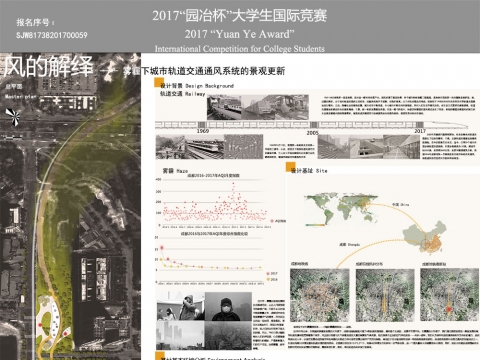The height and width of the screenshot is (360, 480).
Task: Click the 轨道交通 Railway subheading
Action: (x=182, y=94)
